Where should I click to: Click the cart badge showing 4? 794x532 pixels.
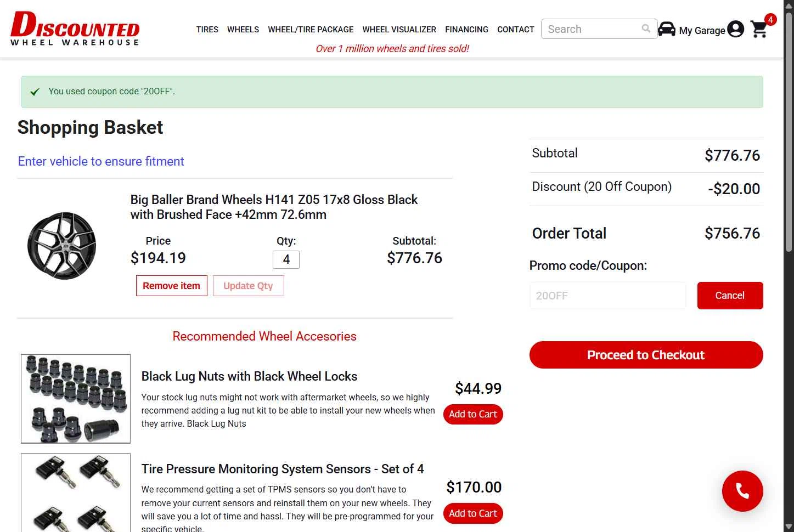click(x=770, y=20)
